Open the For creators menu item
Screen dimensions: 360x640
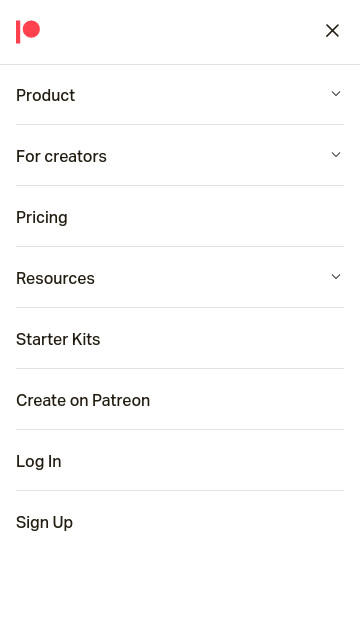(180, 156)
